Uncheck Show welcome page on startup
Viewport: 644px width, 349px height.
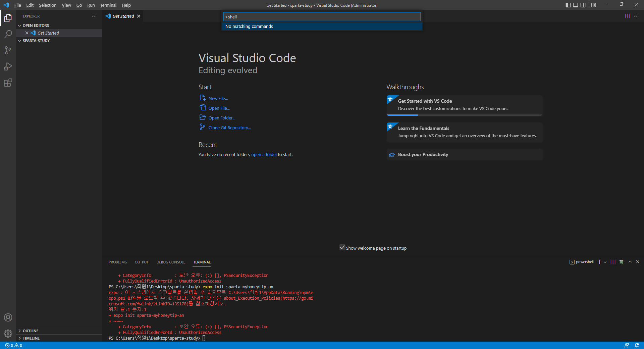point(342,248)
